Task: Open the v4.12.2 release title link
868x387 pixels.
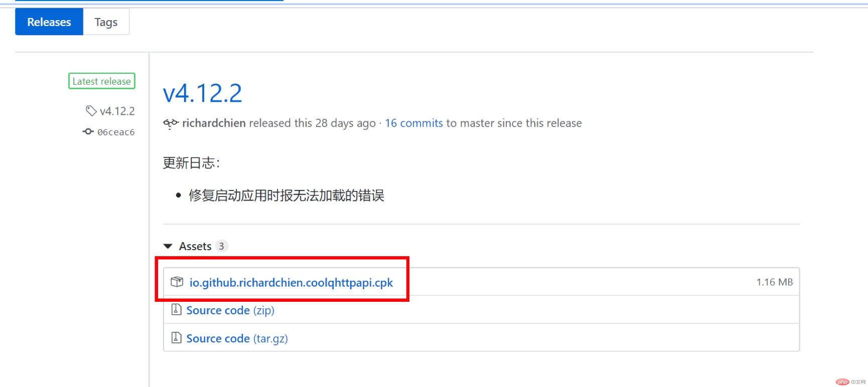Action: click(203, 93)
